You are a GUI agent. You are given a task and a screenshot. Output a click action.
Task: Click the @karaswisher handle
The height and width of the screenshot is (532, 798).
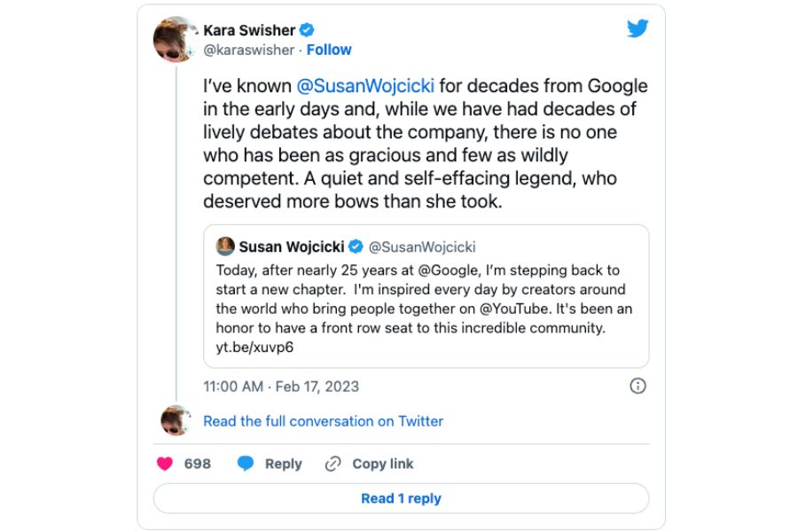pyautogui.click(x=248, y=50)
